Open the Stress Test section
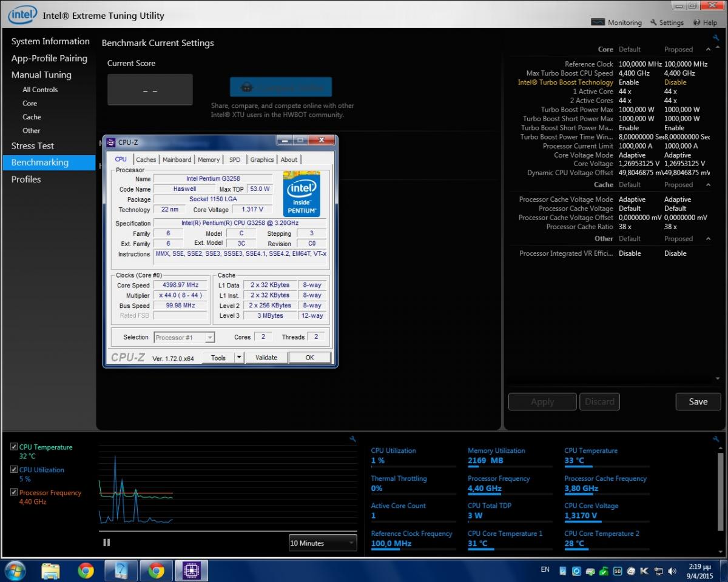 pos(33,145)
